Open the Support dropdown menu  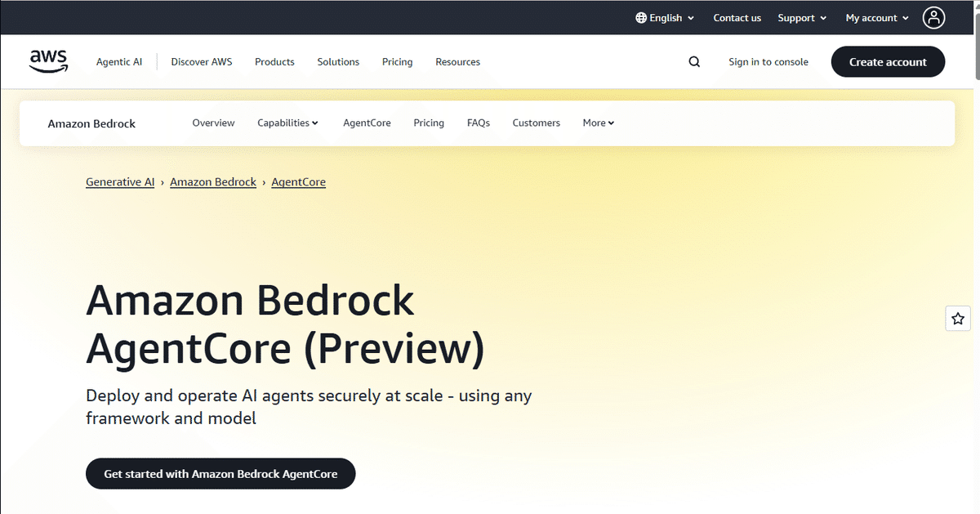point(802,18)
